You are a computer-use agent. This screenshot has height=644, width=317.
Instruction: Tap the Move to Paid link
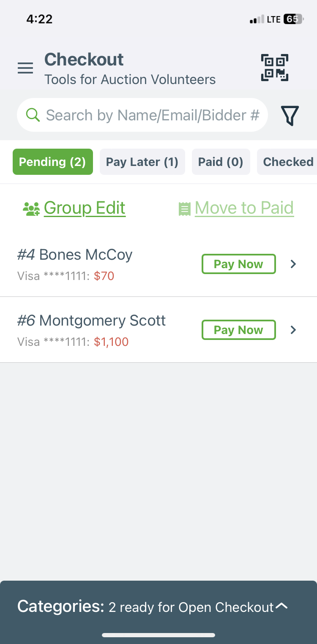point(244,208)
